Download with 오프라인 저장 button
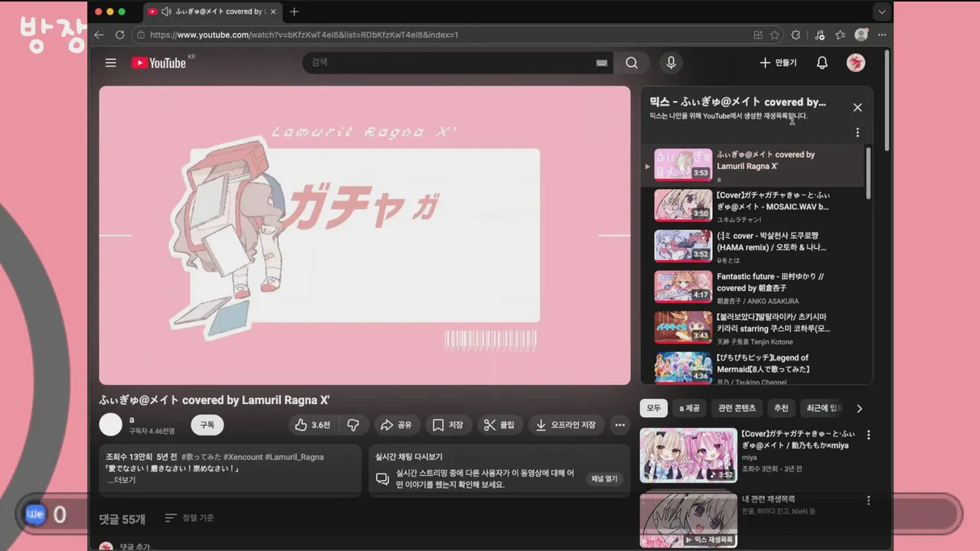The width and height of the screenshot is (980, 551). coord(566,425)
